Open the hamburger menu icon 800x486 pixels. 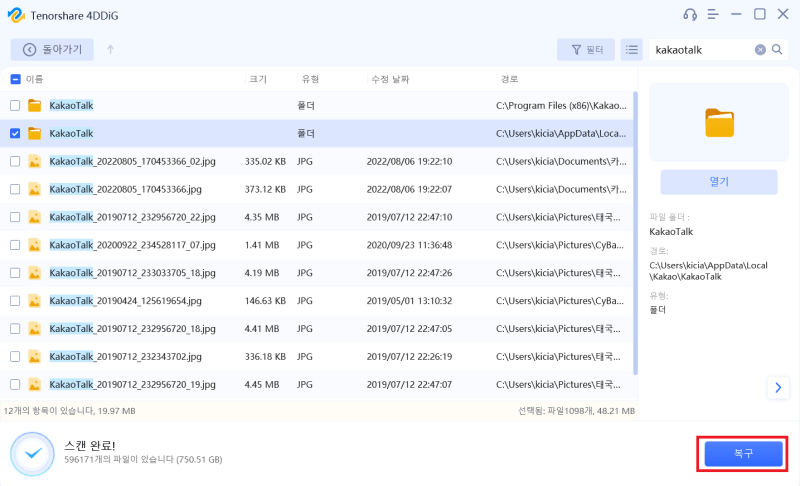pos(713,14)
